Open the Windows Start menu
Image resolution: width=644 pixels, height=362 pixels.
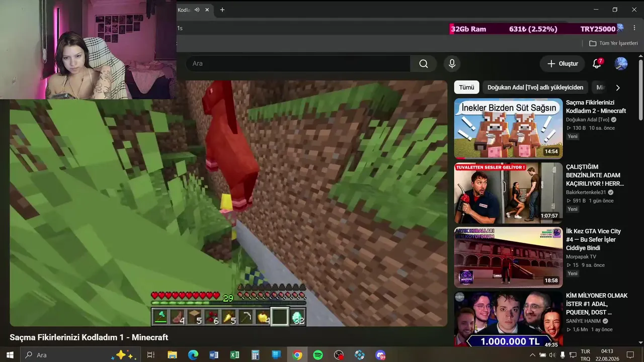[x=10, y=355]
